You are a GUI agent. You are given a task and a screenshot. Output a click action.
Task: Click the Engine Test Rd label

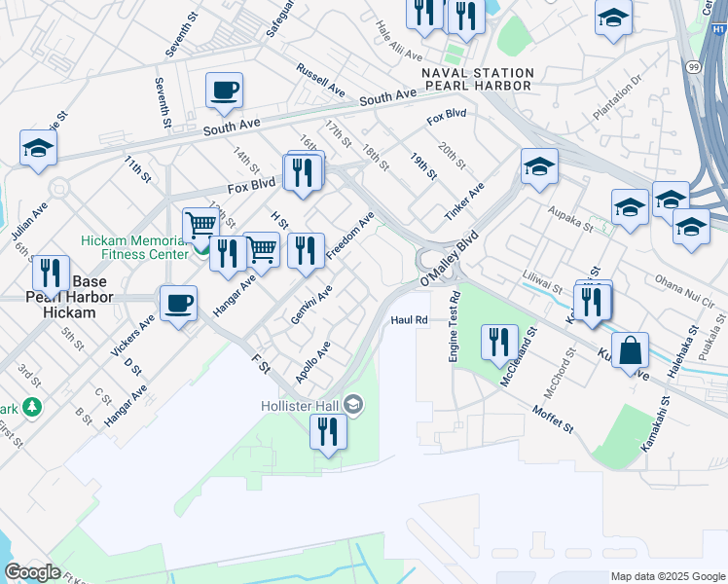click(455, 327)
